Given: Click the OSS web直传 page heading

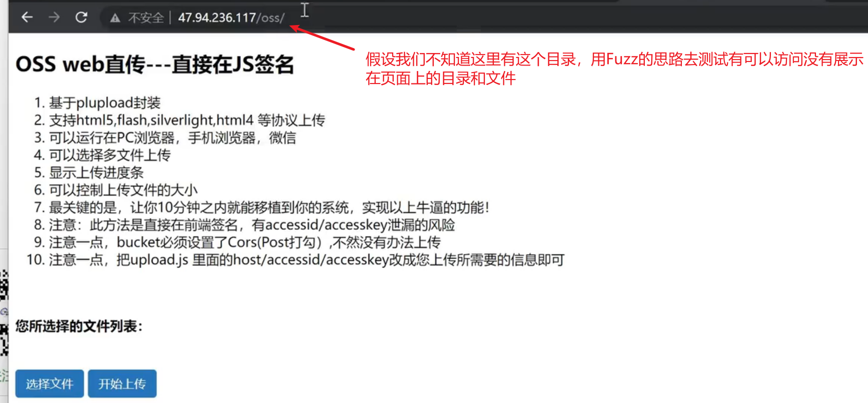Looking at the screenshot, I should pyautogui.click(x=155, y=64).
